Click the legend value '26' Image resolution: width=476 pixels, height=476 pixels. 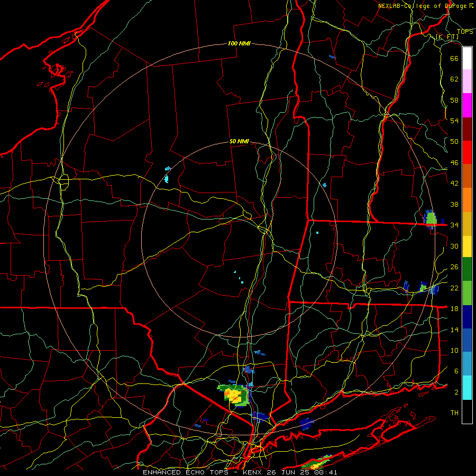[x=454, y=267]
